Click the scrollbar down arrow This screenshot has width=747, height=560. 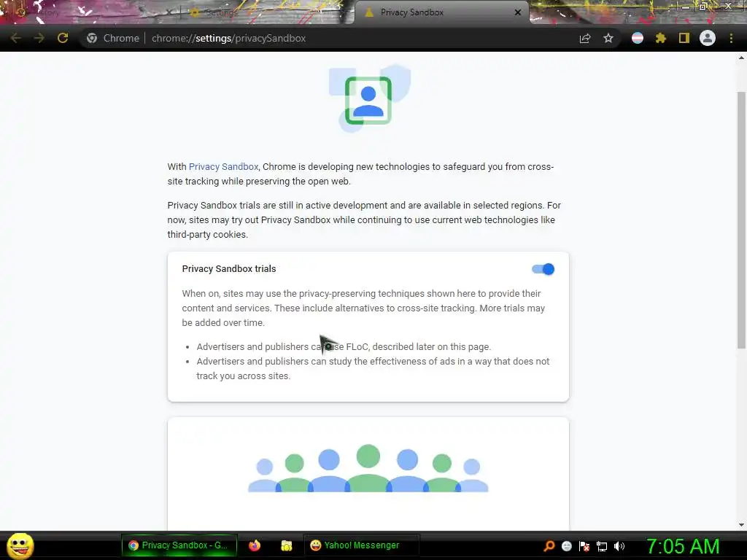741,525
